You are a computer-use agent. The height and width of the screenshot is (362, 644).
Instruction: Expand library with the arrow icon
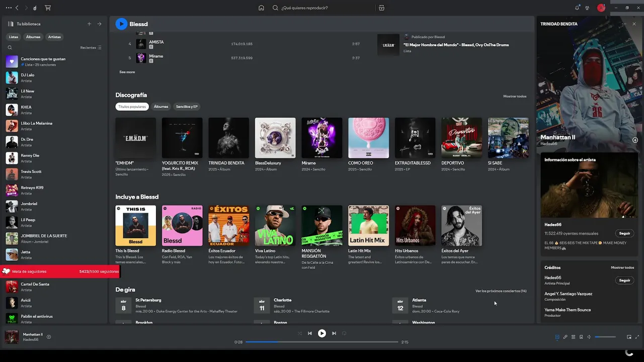pos(99,24)
